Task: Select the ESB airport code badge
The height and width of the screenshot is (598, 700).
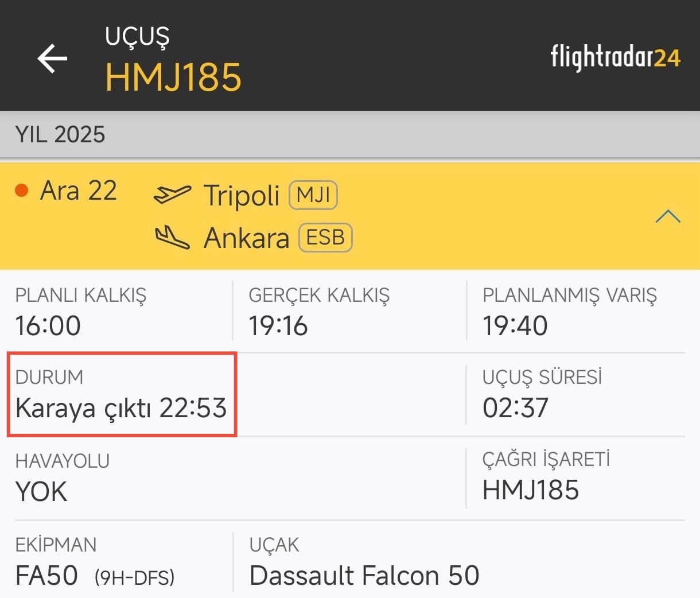Action: click(325, 238)
